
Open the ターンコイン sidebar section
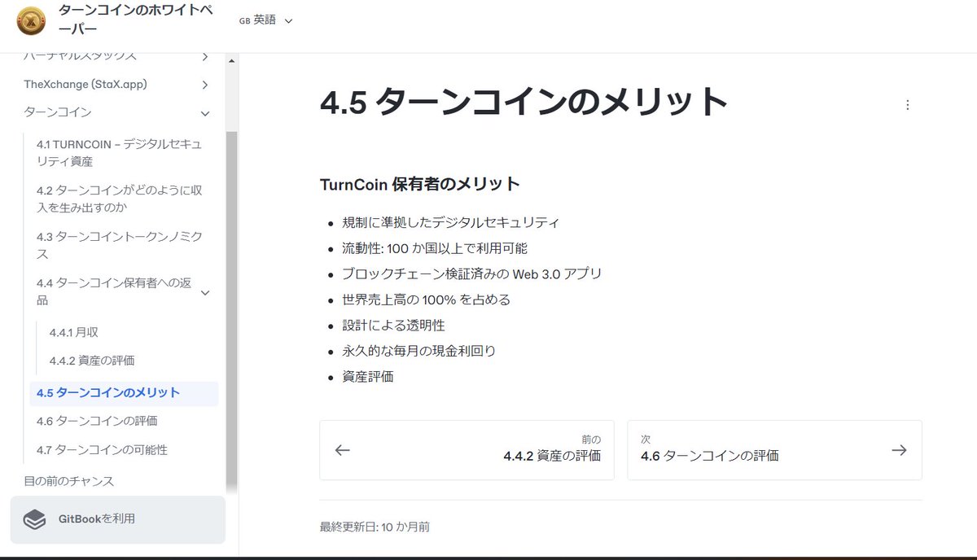58,112
